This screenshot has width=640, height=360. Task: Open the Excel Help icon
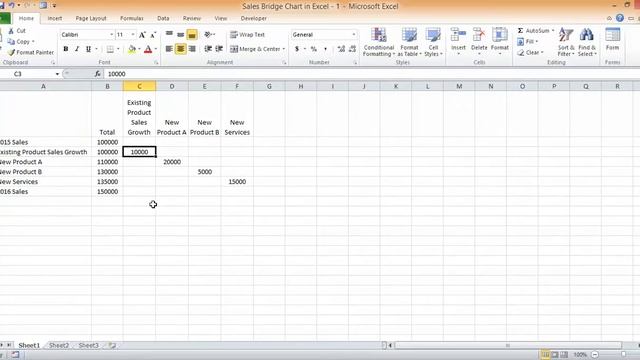point(620,18)
